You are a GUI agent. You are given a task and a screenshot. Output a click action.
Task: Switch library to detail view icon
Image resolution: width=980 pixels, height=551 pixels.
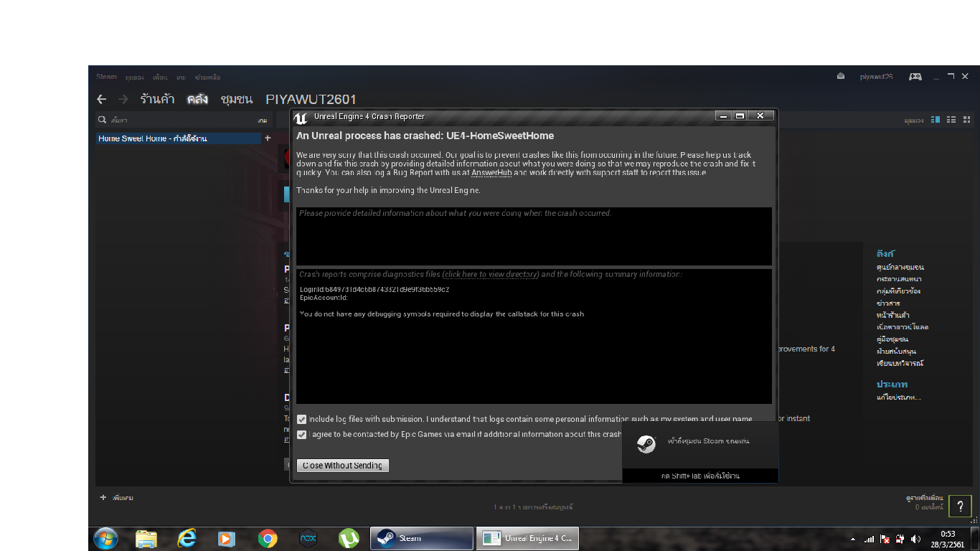[936, 120]
